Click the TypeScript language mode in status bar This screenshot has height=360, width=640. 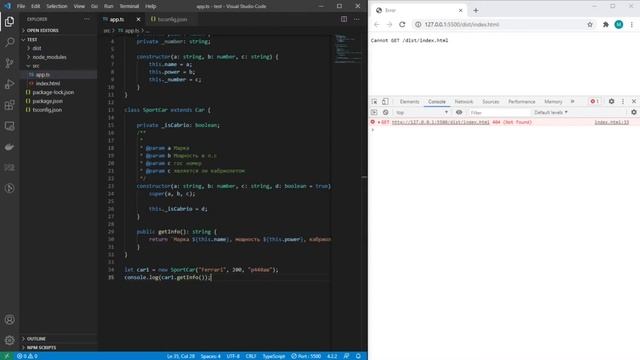pos(273,356)
